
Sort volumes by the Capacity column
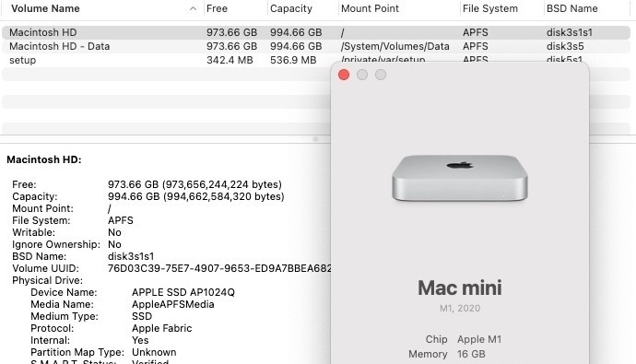pos(291,8)
